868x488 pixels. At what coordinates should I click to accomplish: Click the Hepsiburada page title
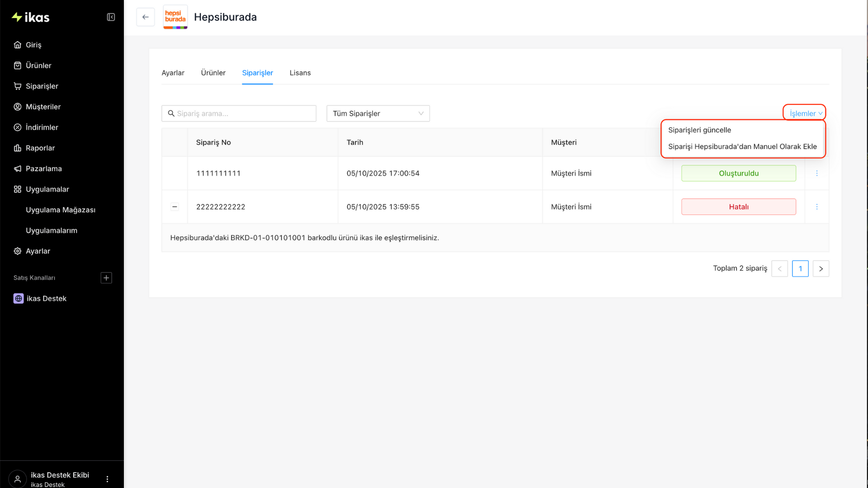tap(225, 17)
